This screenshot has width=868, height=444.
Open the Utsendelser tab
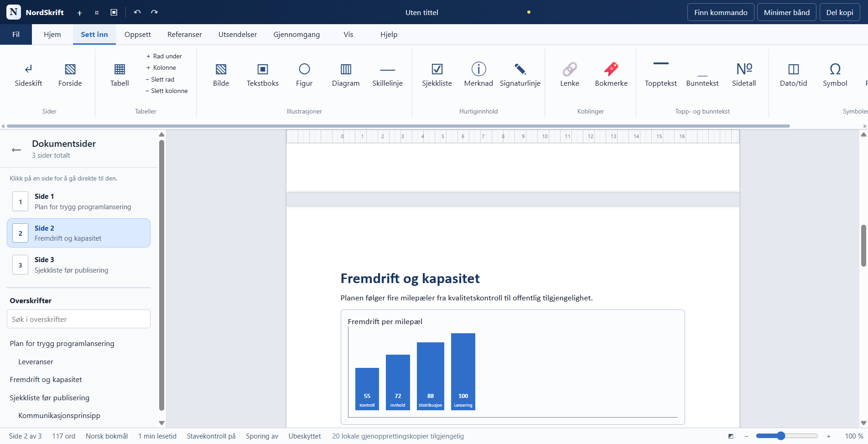(x=238, y=34)
